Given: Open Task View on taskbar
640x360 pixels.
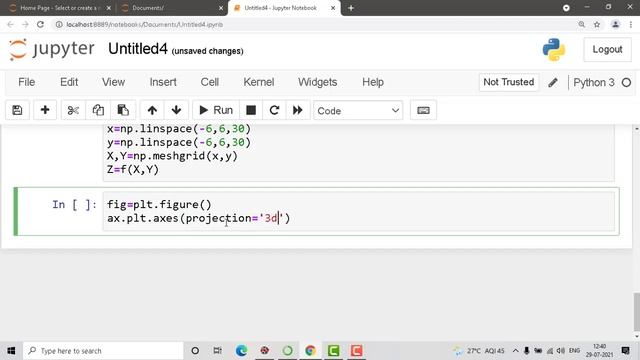Looking at the screenshot, I should 218,351.
